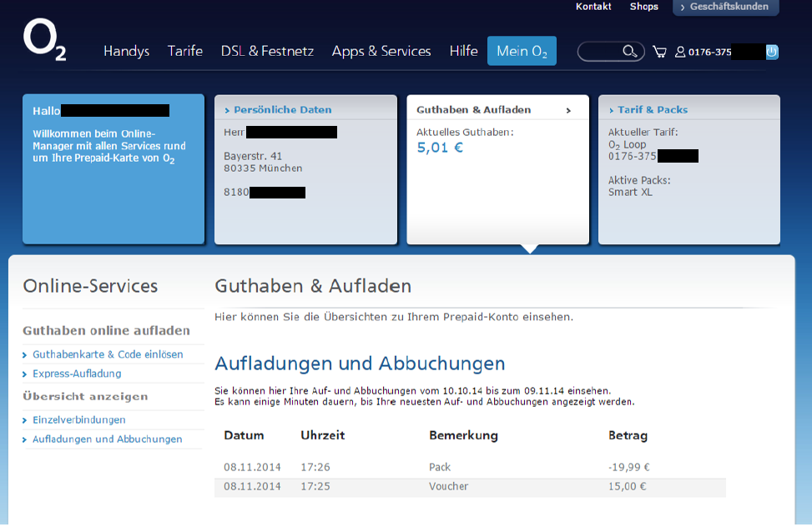Viewport: 812px width, 527px height.
Task: Click the power logout icon
Action: point(772,52)
